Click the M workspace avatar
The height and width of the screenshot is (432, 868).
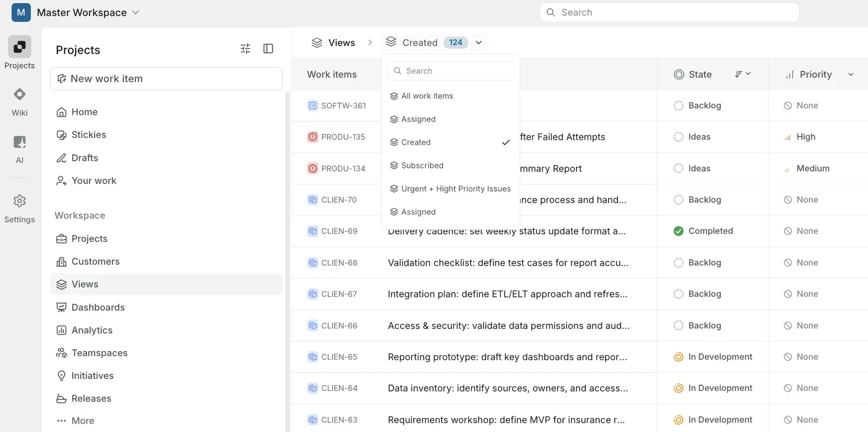(x=21, y=12)
